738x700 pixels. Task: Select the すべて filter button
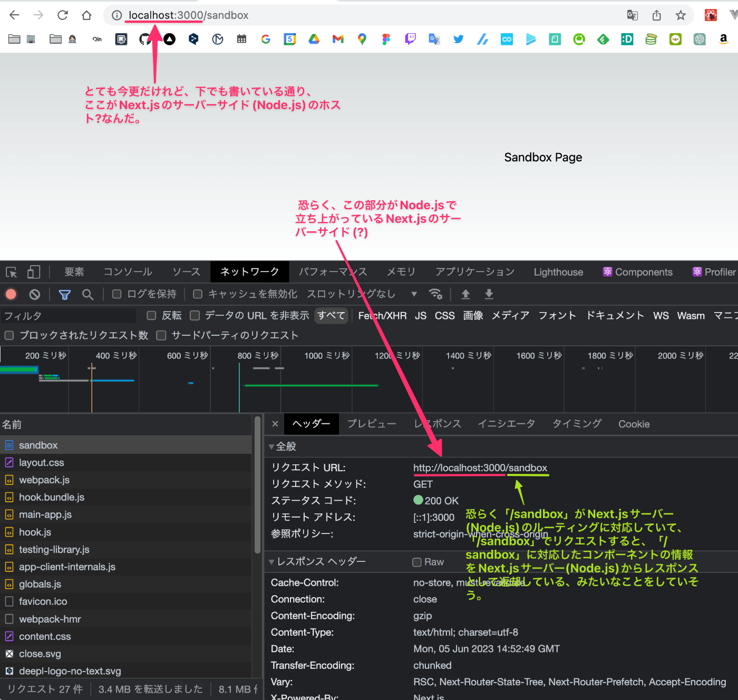click(331, 316)
